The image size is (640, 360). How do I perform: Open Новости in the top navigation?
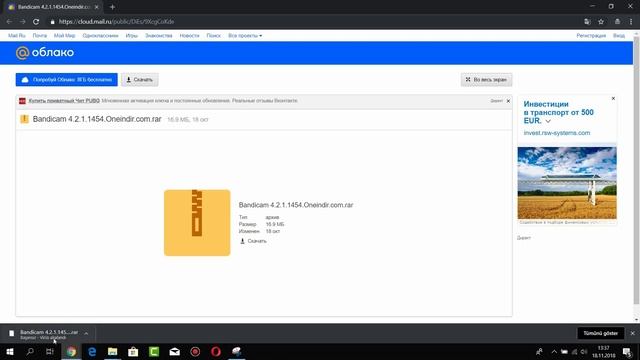pos(189,36)
